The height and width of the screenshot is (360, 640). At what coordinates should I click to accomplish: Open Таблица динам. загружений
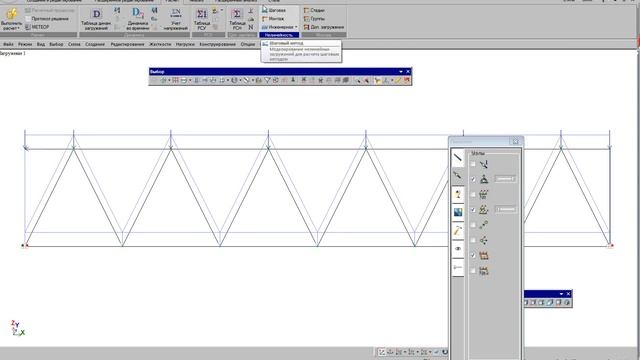[96, 20]
